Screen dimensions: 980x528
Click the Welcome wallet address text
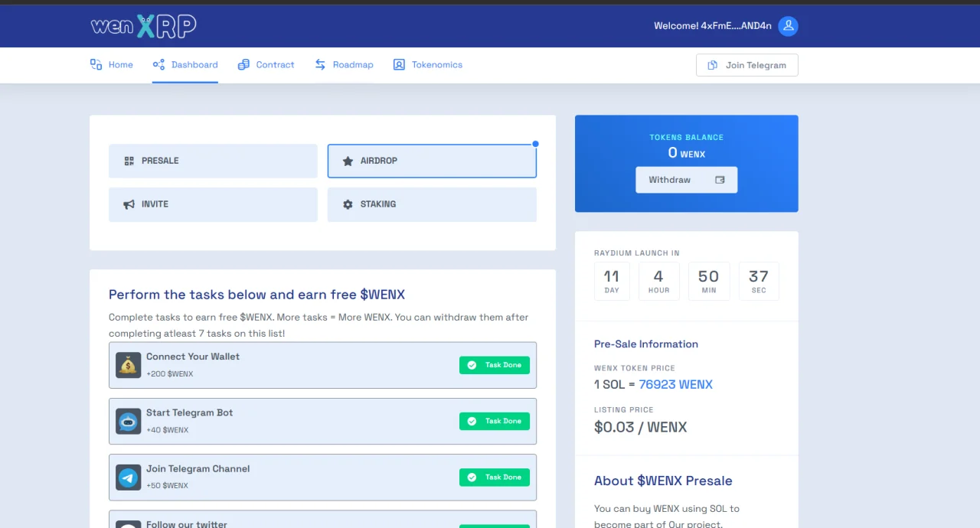(713, 26)
